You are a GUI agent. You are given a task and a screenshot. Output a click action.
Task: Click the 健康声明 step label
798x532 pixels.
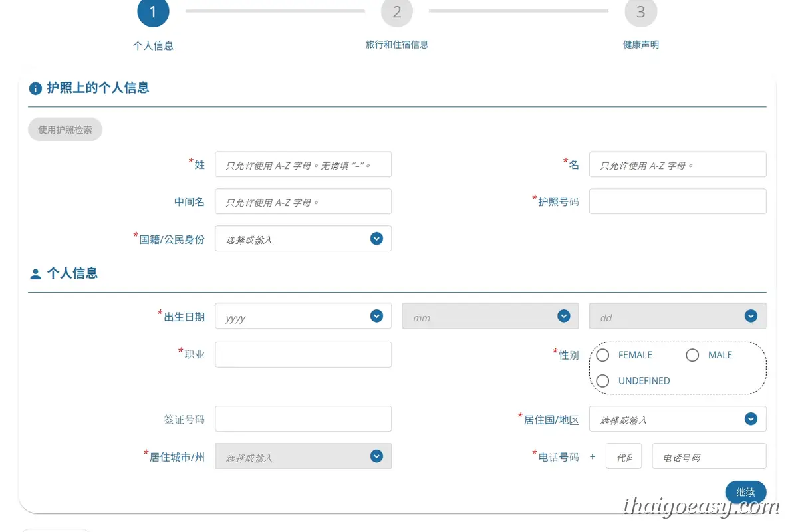point(641,45)
